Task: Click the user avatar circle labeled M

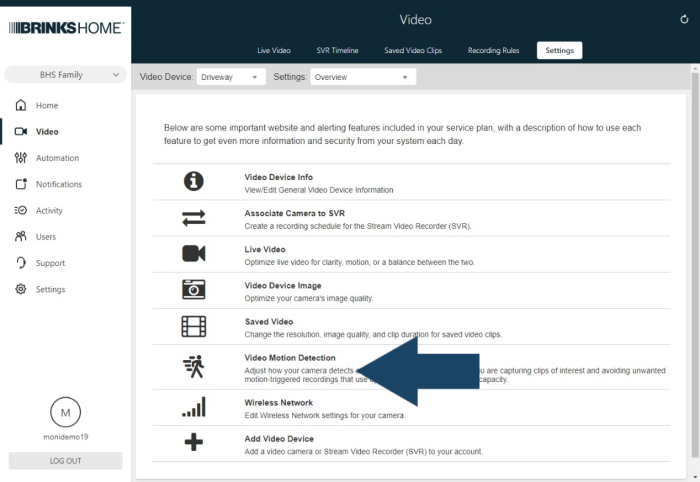Action: click(x=66, y=412)
